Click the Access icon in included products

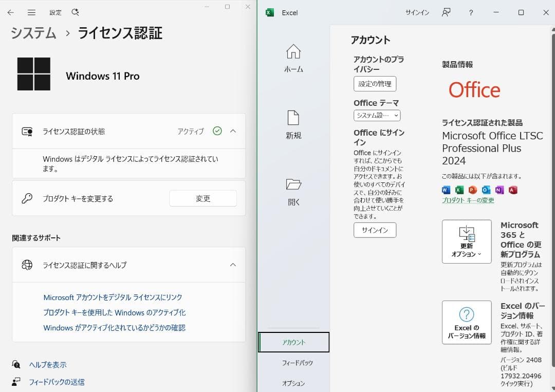(511, 190)
